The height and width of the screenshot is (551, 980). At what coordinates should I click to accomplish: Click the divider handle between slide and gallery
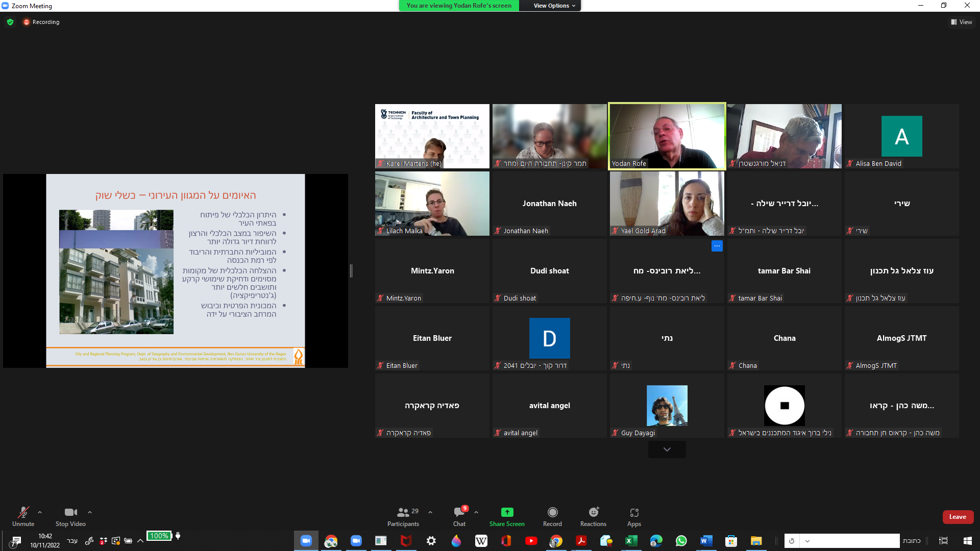tap(351, 271)
